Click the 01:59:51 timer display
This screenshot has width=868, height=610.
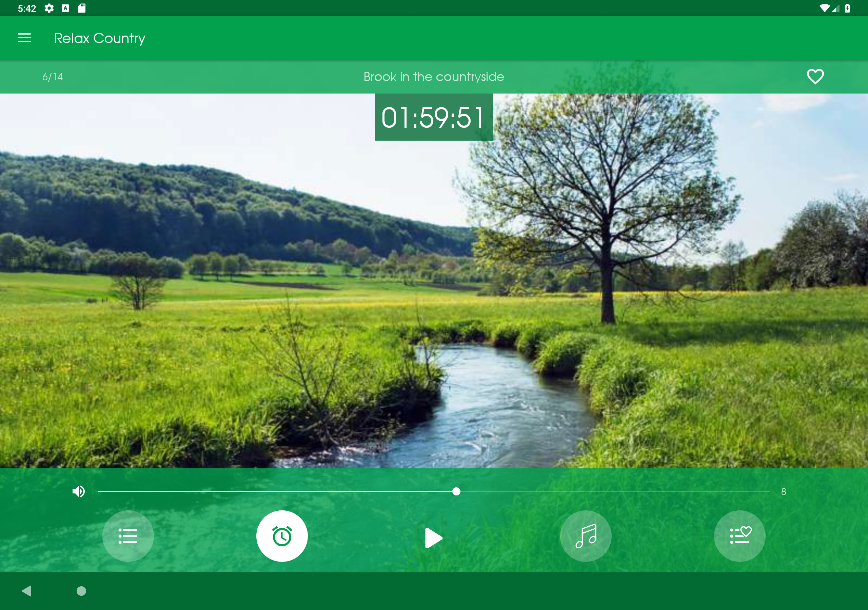click(x=434, y=117)
